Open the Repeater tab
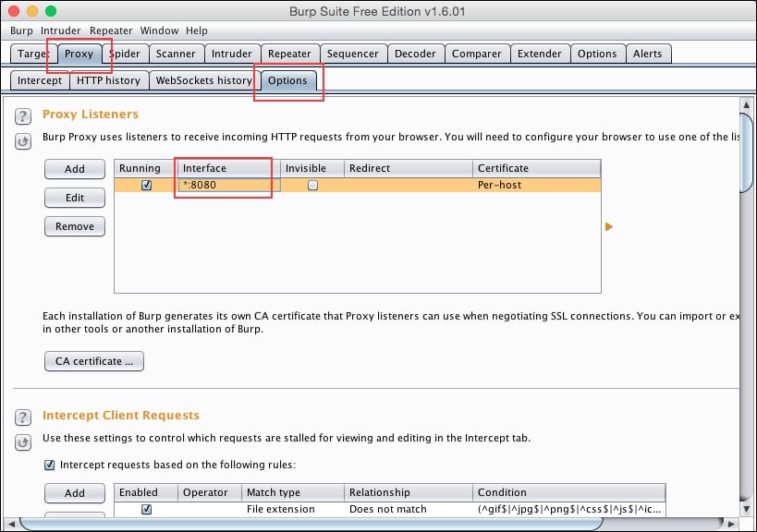Screen dimensions: 757x532 click(x=289, y=54)
